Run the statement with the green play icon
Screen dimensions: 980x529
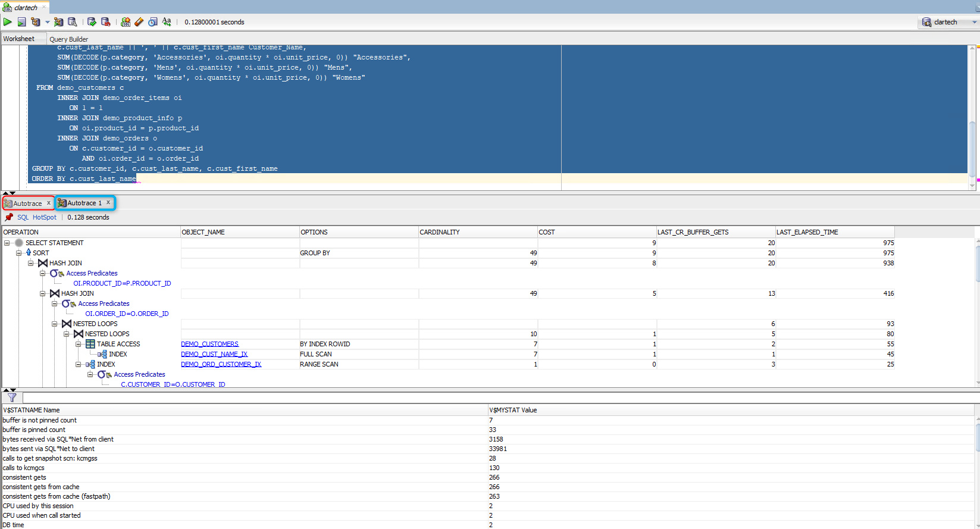pyautogui.click(x=8, y=22)
